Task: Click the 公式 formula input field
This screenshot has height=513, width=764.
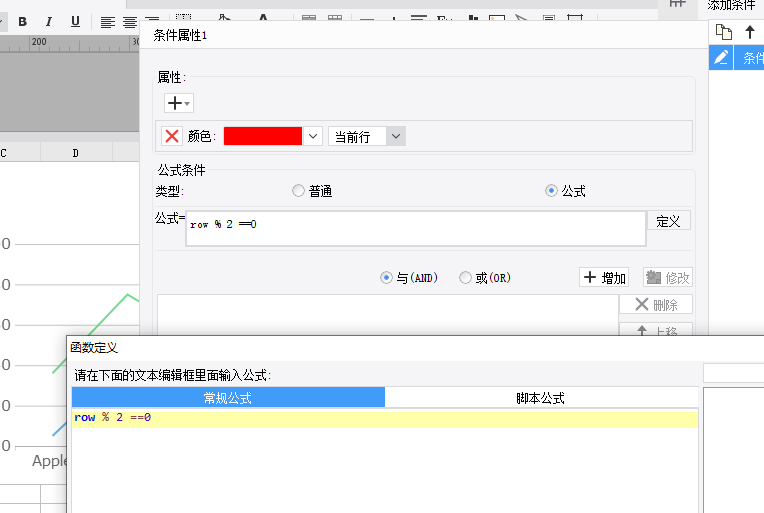Action: pos(416,228)
